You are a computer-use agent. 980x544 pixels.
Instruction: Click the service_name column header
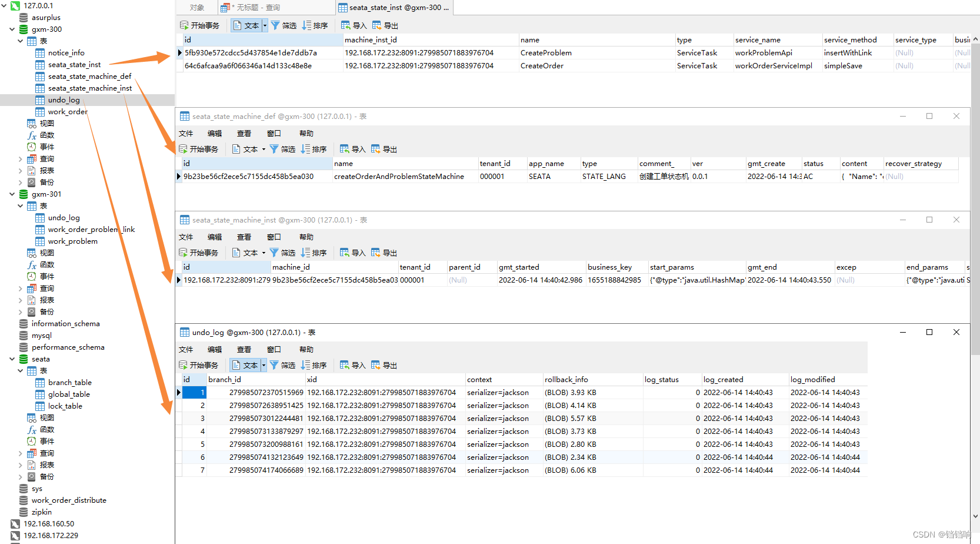[x=777, y=40]
